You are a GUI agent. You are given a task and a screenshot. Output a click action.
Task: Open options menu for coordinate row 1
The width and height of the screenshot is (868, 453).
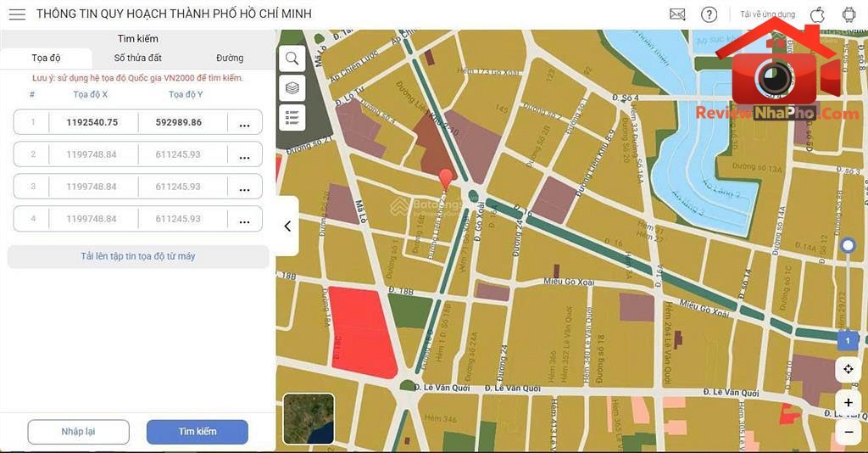tap(245, 123)
